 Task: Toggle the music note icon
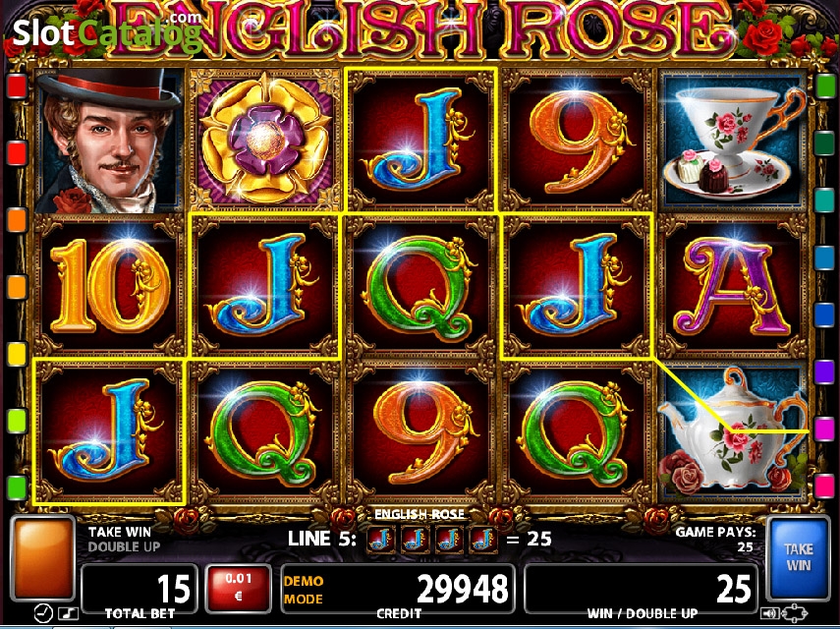[68, 613]
